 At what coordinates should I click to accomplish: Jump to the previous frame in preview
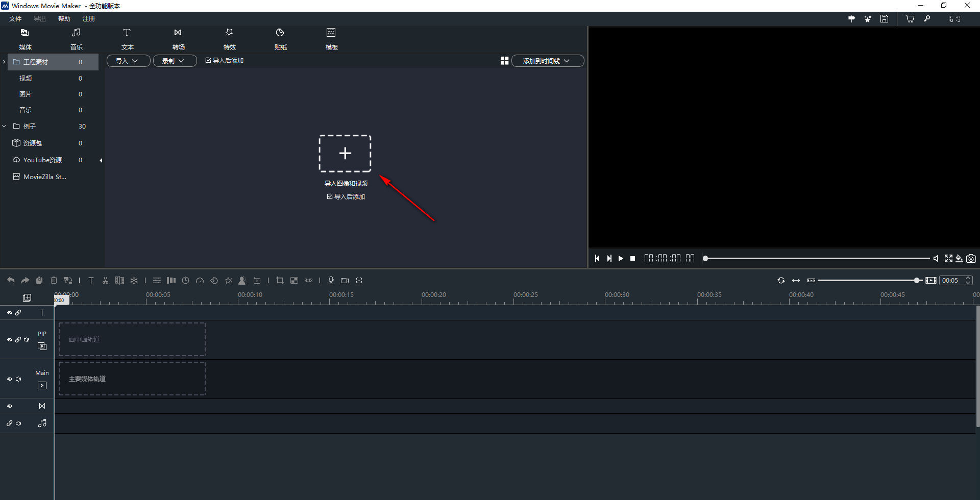point(597,259)
